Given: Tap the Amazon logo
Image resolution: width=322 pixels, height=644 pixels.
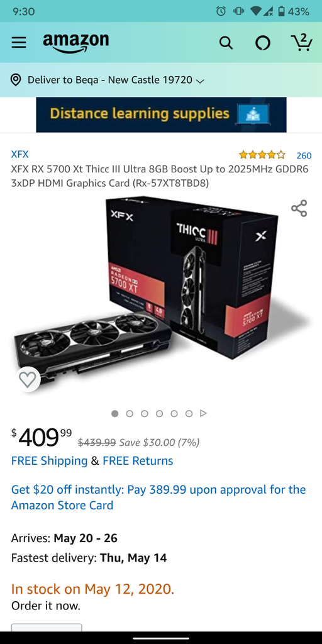Looking at the screenshot, I should click(x=76, y=43).
